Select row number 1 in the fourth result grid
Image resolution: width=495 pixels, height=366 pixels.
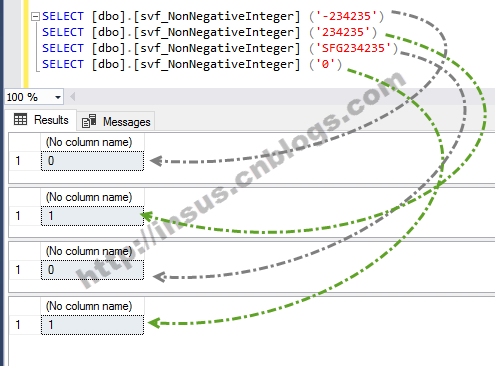pyautogui.click(x=24, y=325)
